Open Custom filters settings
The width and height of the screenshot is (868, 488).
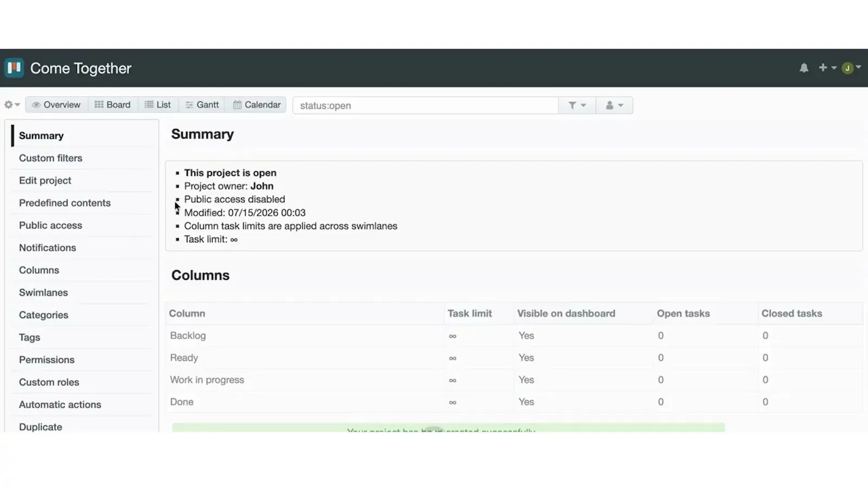click(50, 158)
